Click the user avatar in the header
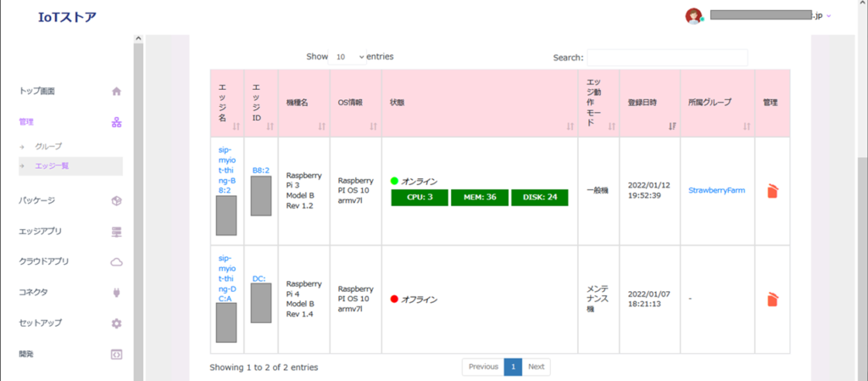 (x=693, y=16)
